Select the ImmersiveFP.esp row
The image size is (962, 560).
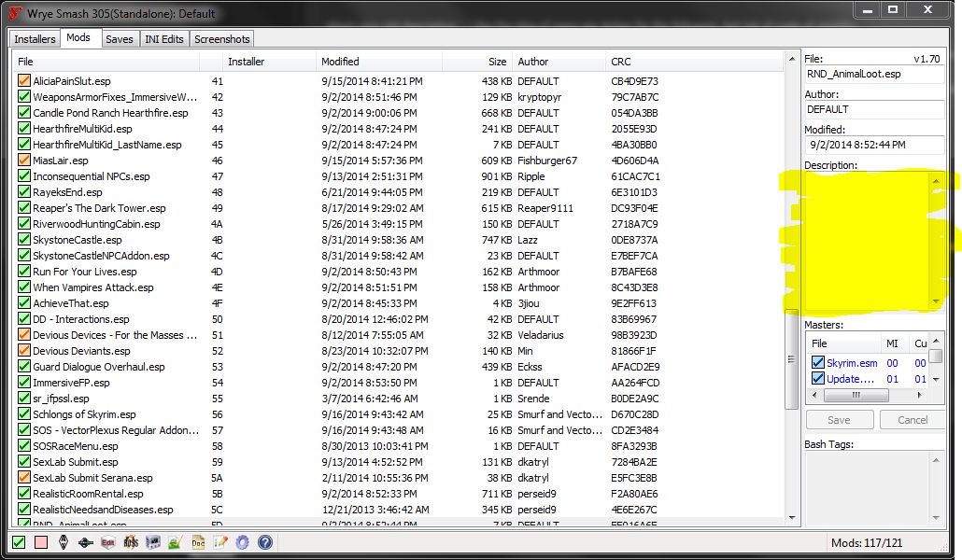pos(398,382)
